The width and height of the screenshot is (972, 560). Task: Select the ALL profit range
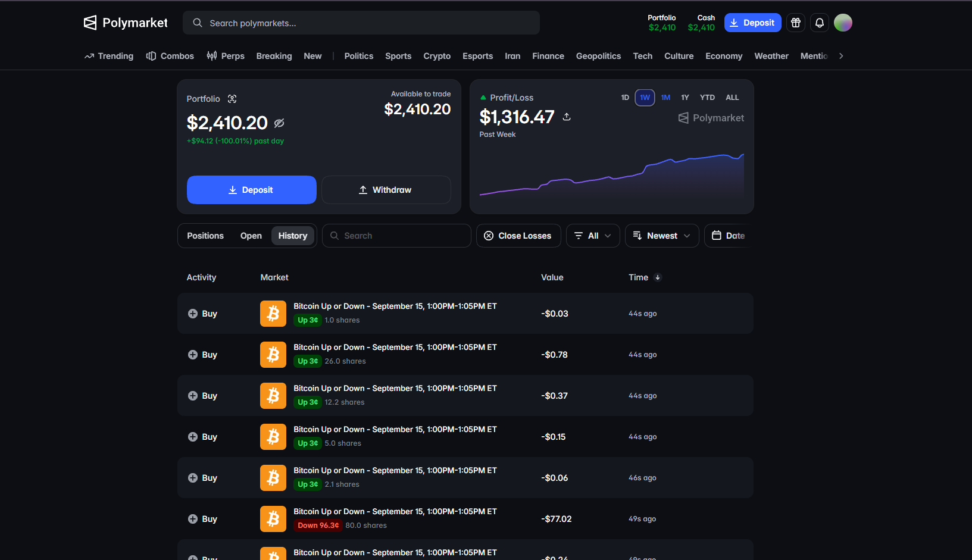[732, 98]
